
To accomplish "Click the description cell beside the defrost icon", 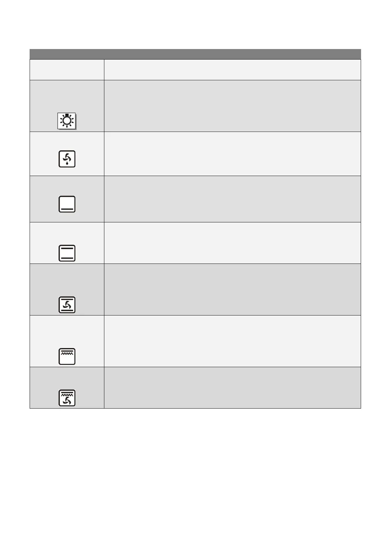I will (x=232, y=154).
